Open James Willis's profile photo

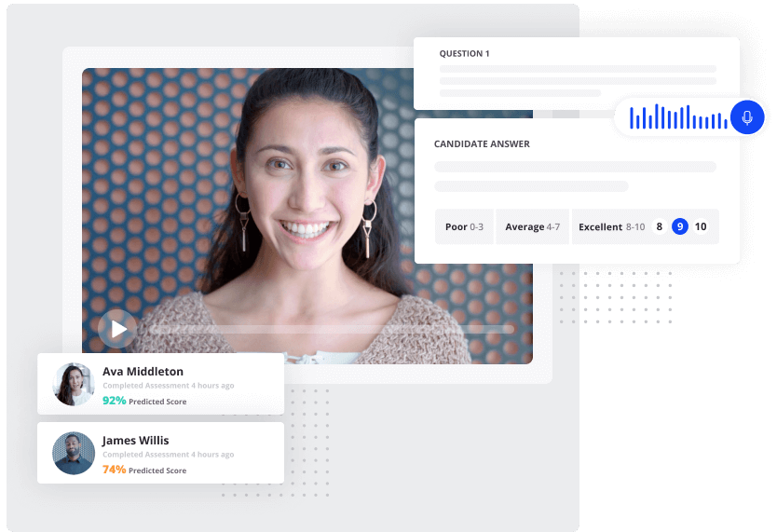[74, 453]
